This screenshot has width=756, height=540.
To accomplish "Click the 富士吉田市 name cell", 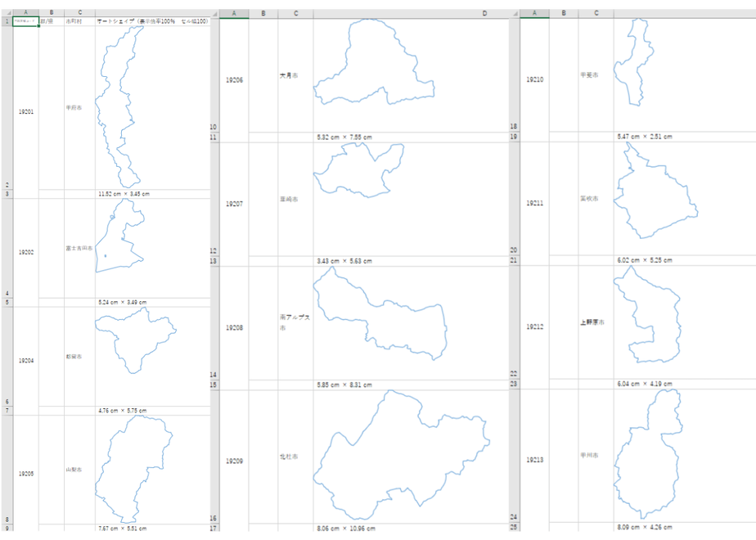I will pos(79,248).
